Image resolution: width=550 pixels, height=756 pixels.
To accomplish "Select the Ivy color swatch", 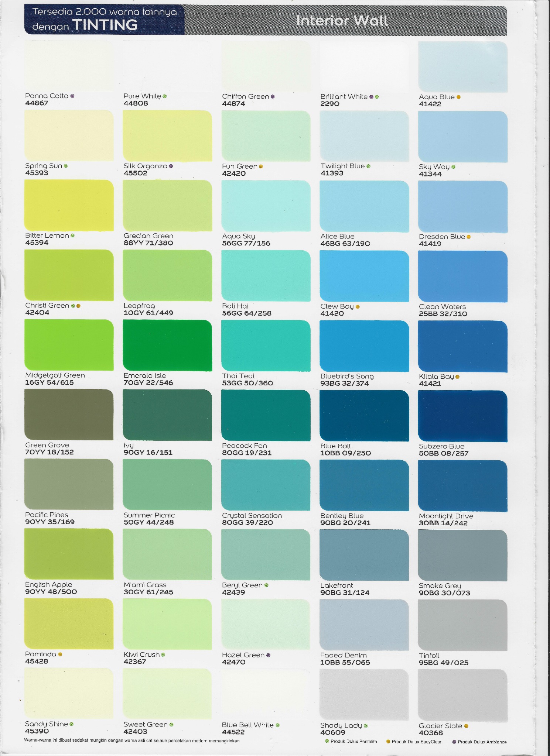I will tap(167, 415).
